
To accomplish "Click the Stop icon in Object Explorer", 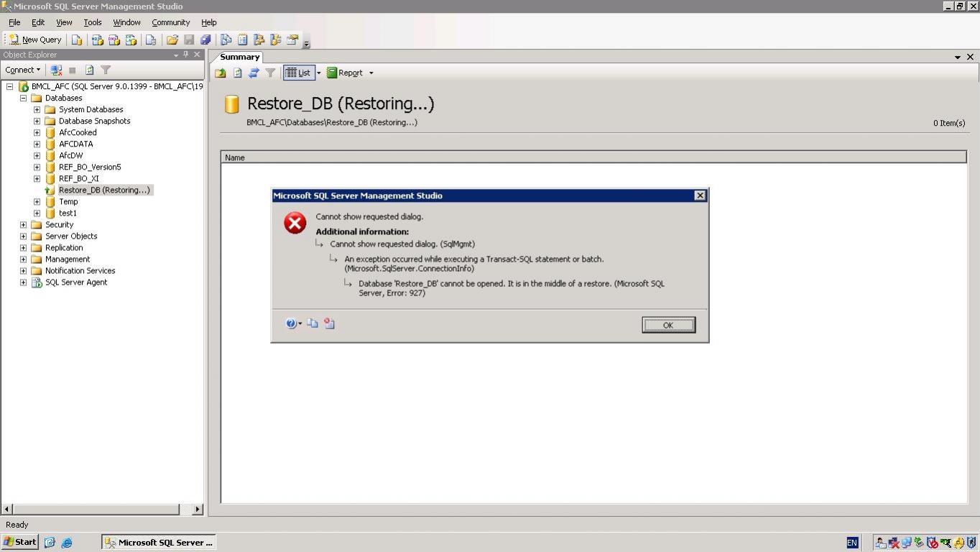I will (x=72, y=70).
